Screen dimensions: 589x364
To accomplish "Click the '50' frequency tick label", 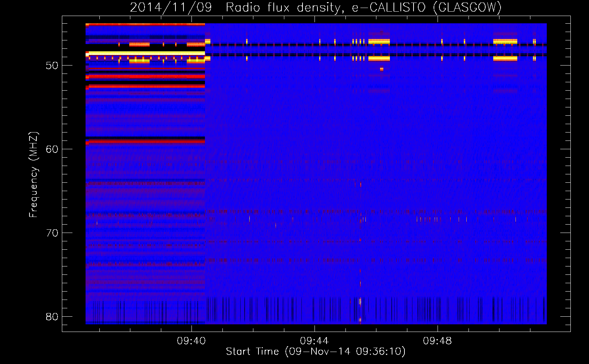I will pyautogui.click(x=52, y=66).
